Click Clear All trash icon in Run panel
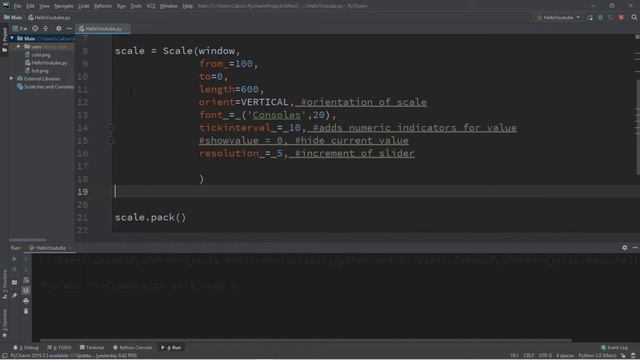 (x=26, y=311)
